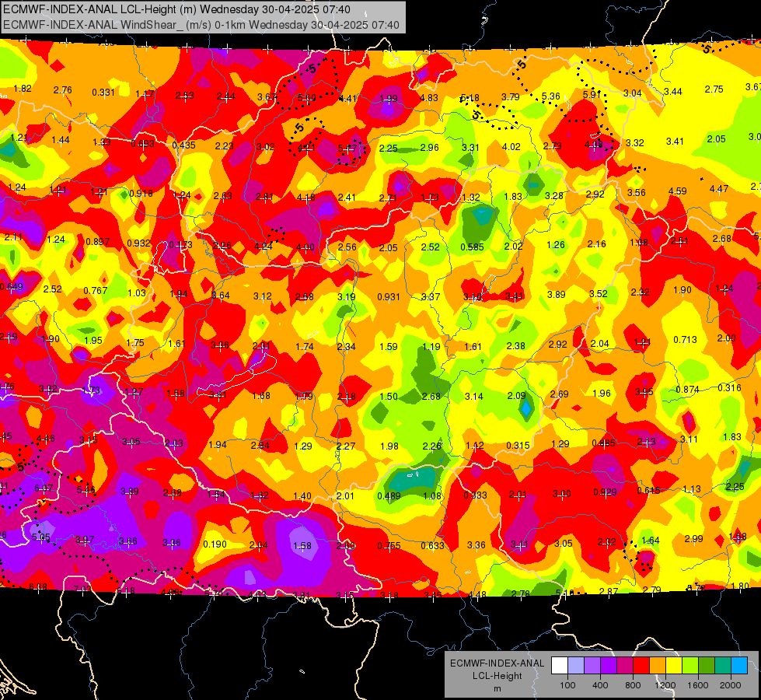Click the wind shear value '0.897'
The image size is (761, 700).
click(x=97, y=242)
